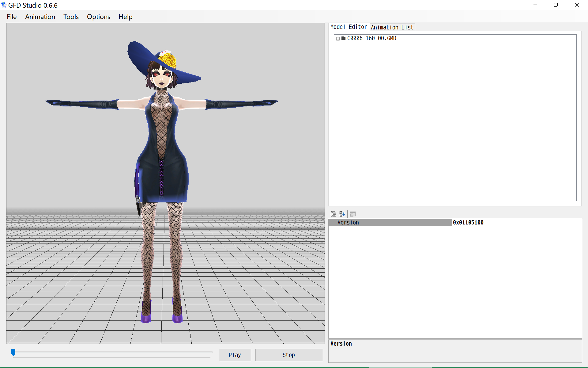Screen dimensions: 588x368
Task: Open the Tools menu
Action: coord(71,17)
